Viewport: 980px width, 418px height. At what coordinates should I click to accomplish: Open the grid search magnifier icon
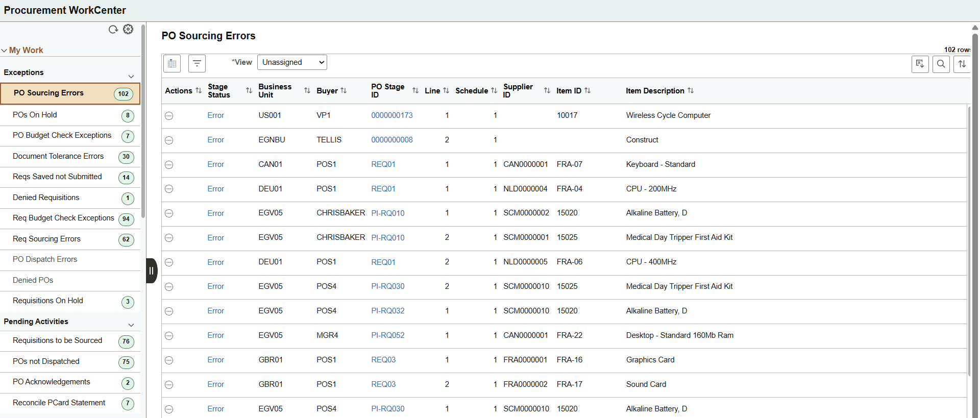941,64
